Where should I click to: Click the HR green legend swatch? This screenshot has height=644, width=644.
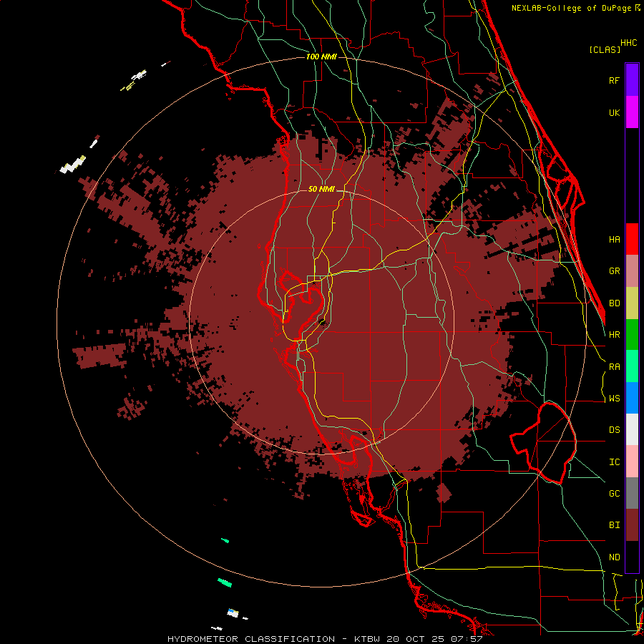632,334
